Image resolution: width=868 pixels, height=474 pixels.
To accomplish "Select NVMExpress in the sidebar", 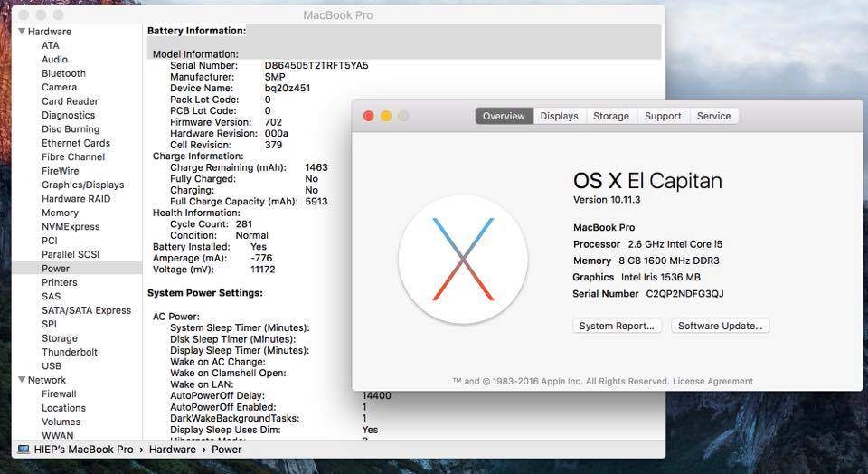I will coord(71,226).
